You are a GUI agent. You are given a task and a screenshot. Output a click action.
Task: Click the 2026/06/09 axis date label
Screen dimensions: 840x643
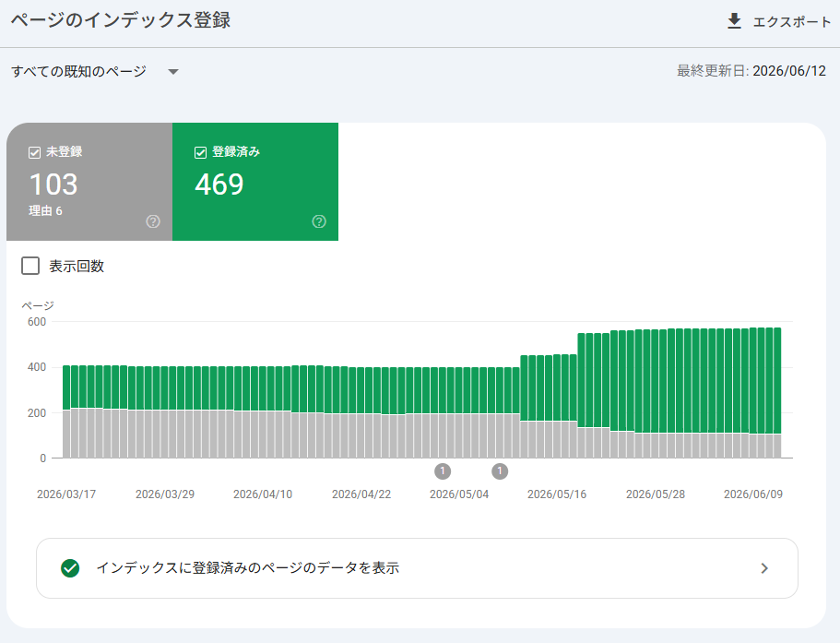[x=753, y=494]
